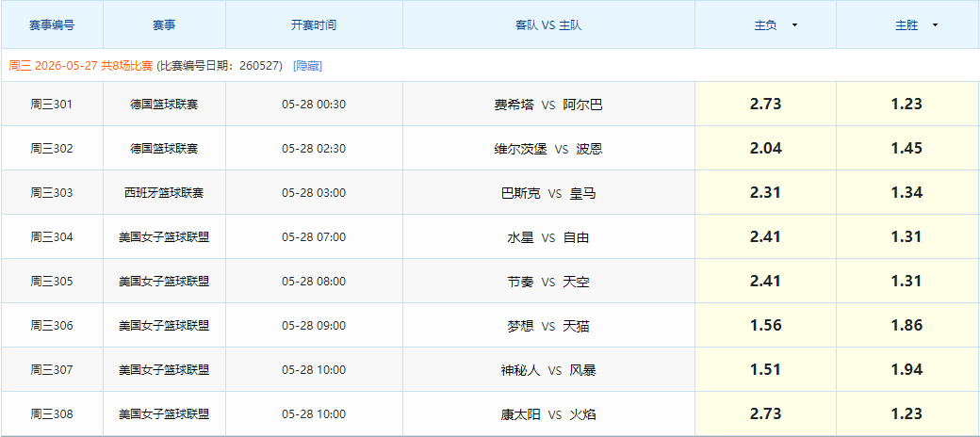
Task: Select 主负 odds 2.41 for 水星 VS 自由
Action: point(765,237)
